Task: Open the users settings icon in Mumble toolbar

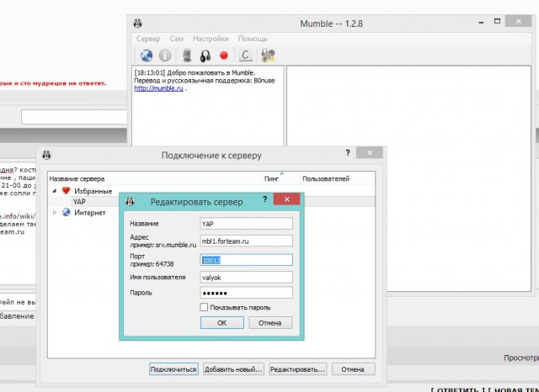Action: [x=268, y=56]
